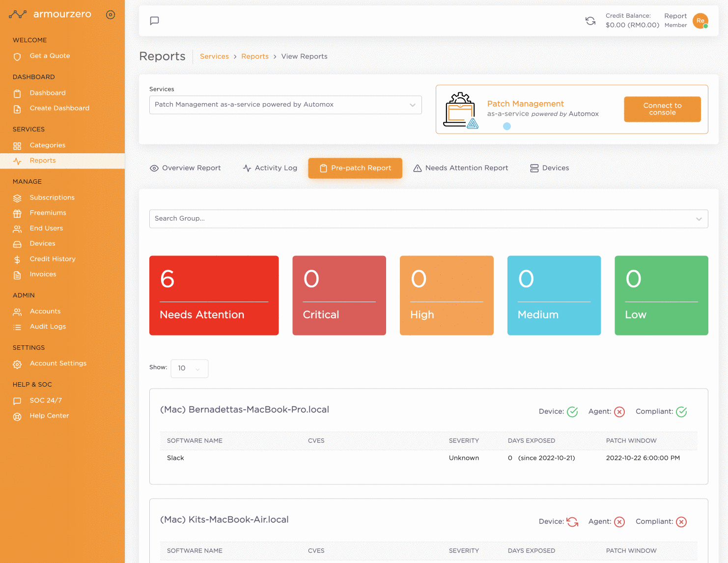Open Account Settings in sidebar
The height and width of the screenshot is (563, 728).
click(58, 364)
